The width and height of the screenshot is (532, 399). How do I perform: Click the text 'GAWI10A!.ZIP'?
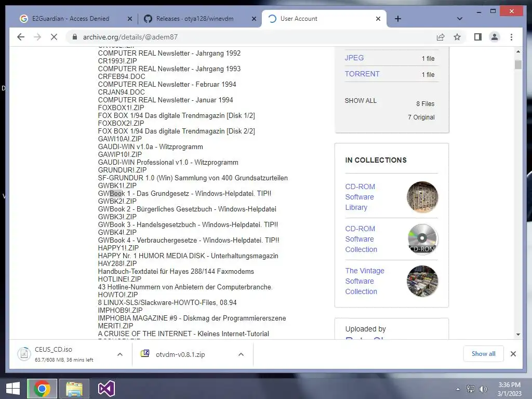tap(120, 139)
